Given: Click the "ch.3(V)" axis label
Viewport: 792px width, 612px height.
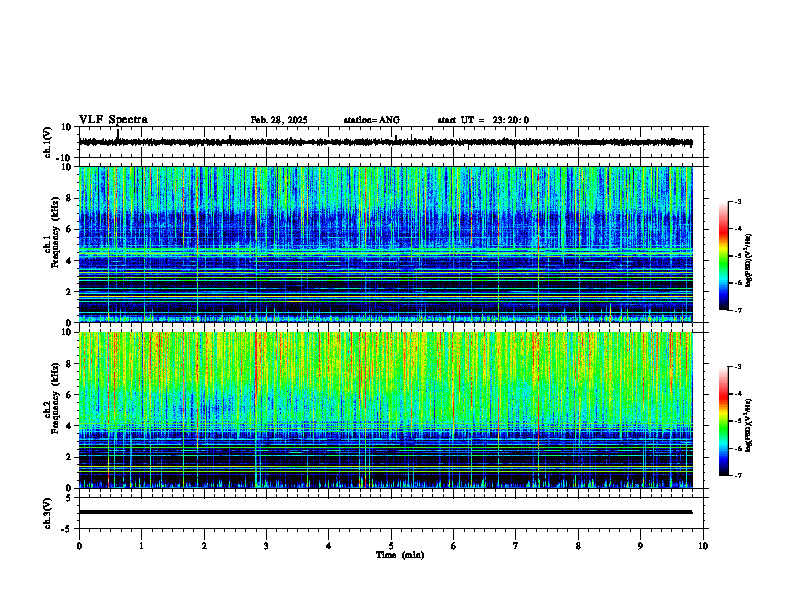Looking at the screenshot, I should click(48, 513).
